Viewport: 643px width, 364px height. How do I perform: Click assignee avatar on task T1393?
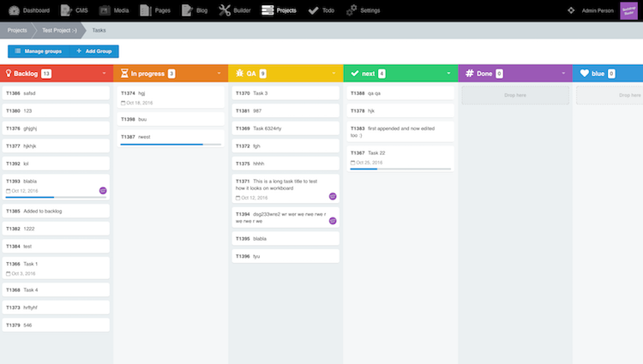click(x=103, y=190)
